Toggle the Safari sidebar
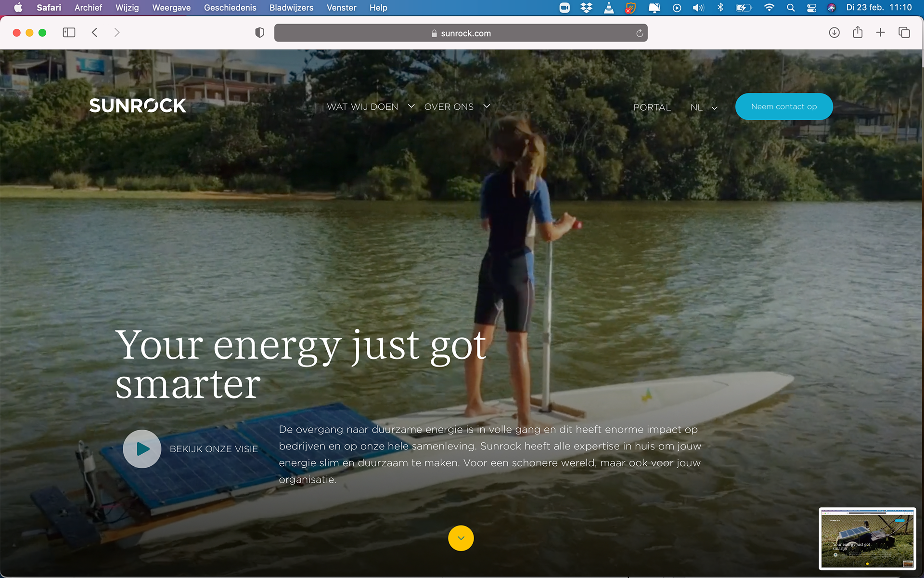924x578 pixels. pos(69,33)
